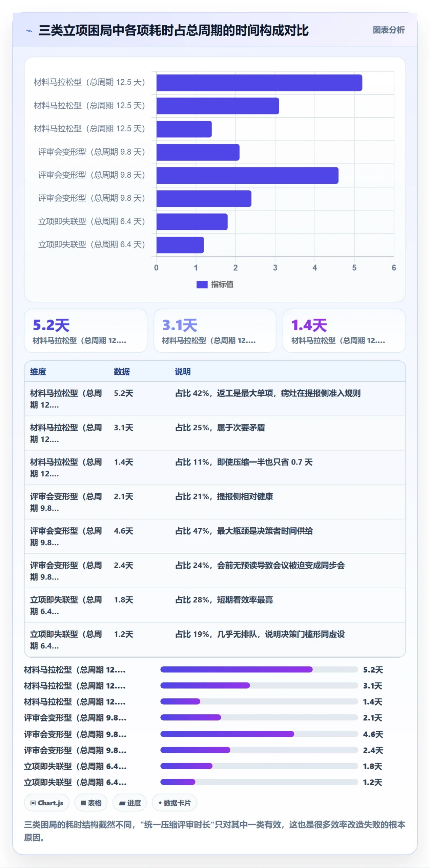Viewport: 430px width, 868px height.
Task: Click table cell 占比 21%，提报侧相对健康
Action: pyautogui.click(x=224, y=497)
